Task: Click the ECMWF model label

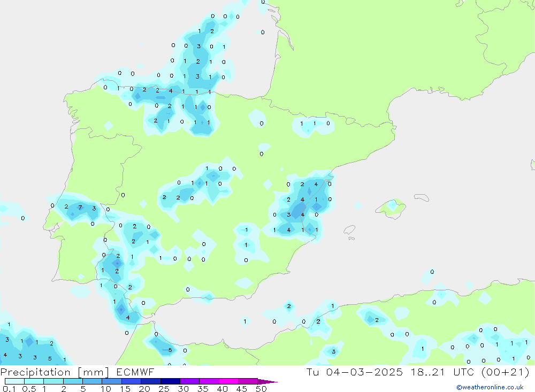Action: click(135, 372)
